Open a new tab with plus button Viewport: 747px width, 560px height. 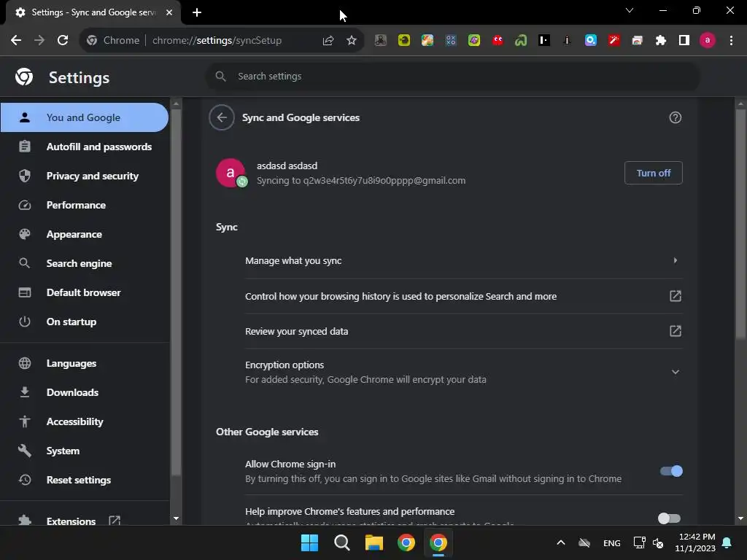coord(197,12)
